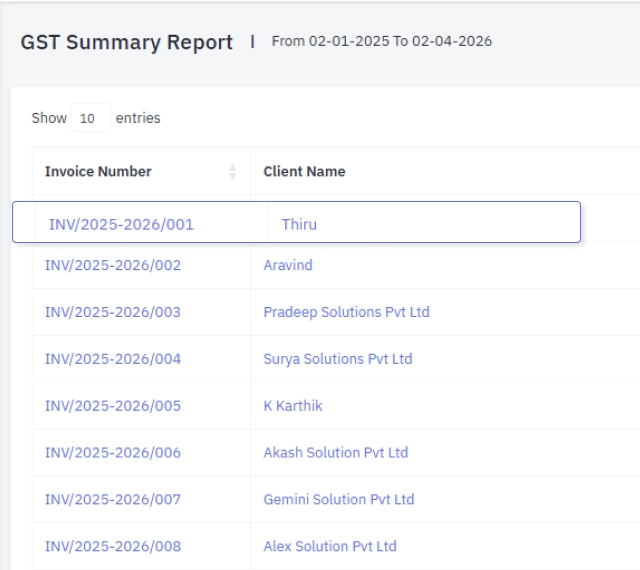Select Gemini Solution Pvt Ltd client

(339, 499)
